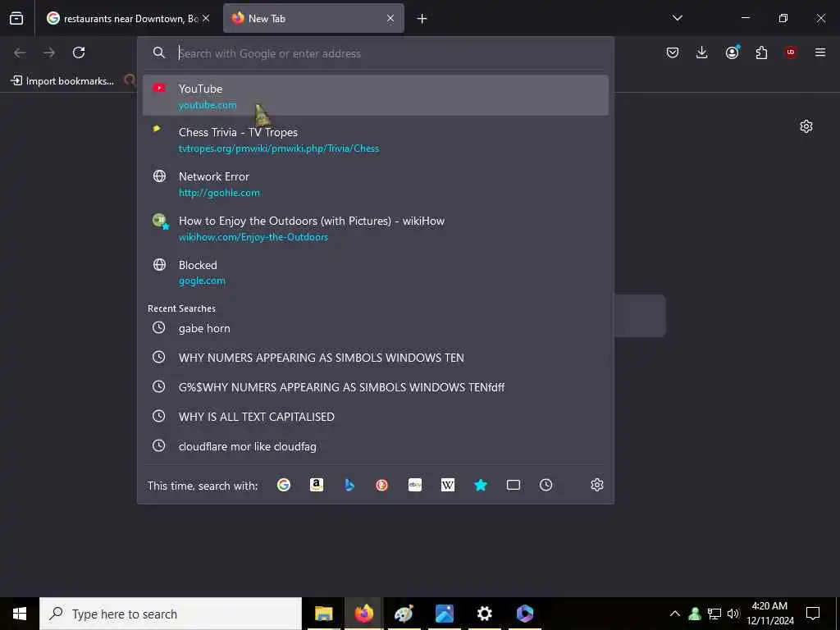Open New Tab page personalize gear
This screenshot has height=630, width=840.
806,126
